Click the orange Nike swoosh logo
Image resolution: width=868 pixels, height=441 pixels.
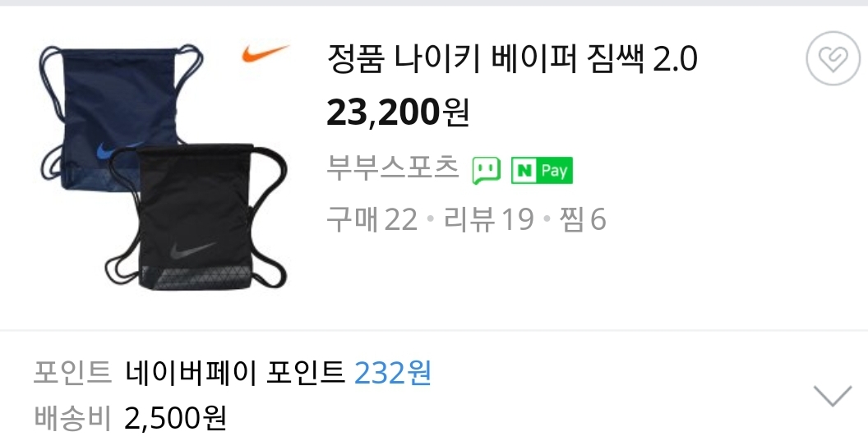[x=265, y=53]
